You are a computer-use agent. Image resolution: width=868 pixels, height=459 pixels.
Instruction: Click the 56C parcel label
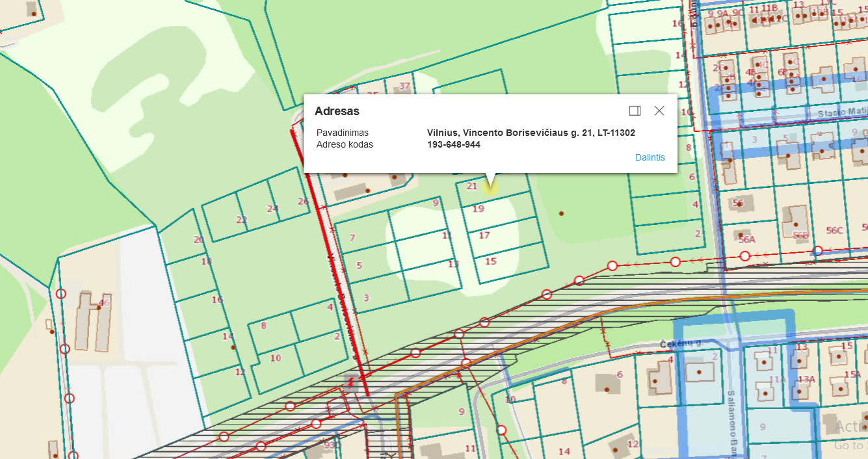[x=834, y=230]
